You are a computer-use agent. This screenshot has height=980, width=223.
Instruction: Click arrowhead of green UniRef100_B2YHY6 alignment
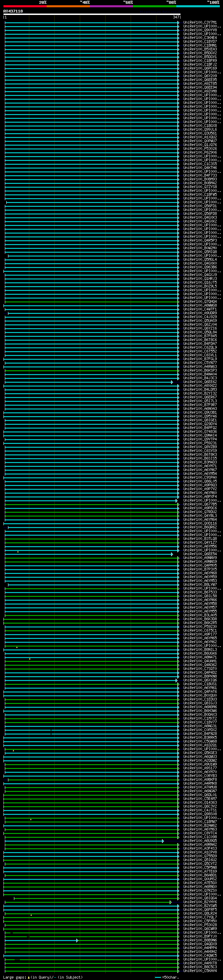point(170,902)
